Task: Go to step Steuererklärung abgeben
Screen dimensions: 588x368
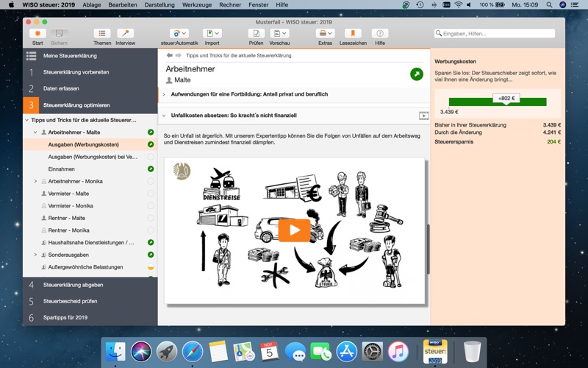Action: click(x=73, y=285)
